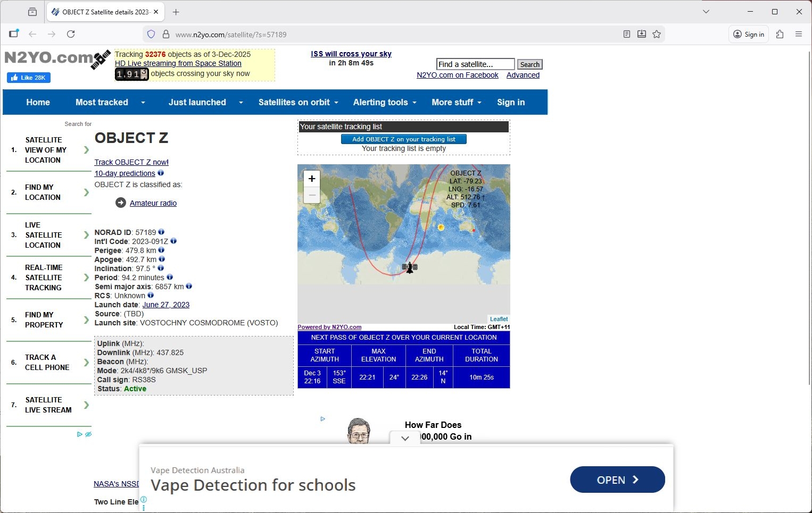Image resolution: width=812 pixels, height=513 pixels.
Task: Click the Advanced search link
Action: pyautogui.click(x=523, y=75)
